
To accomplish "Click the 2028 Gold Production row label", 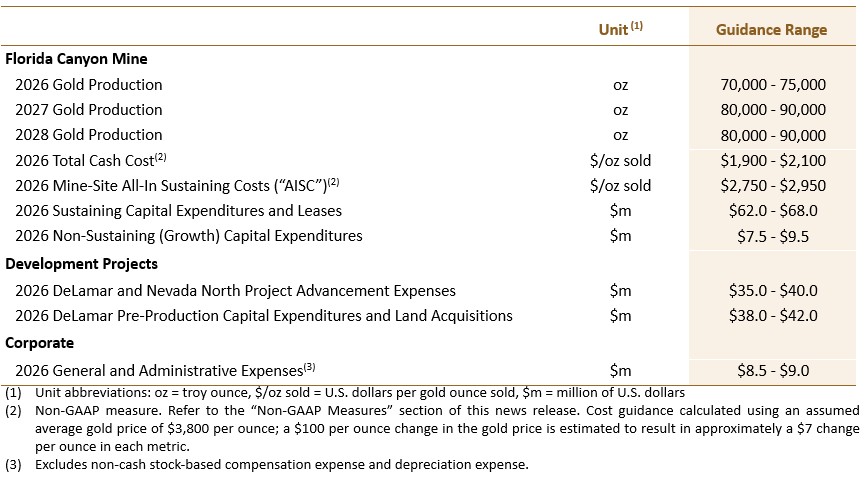I will pyautogui.click(x=89, y=135).
